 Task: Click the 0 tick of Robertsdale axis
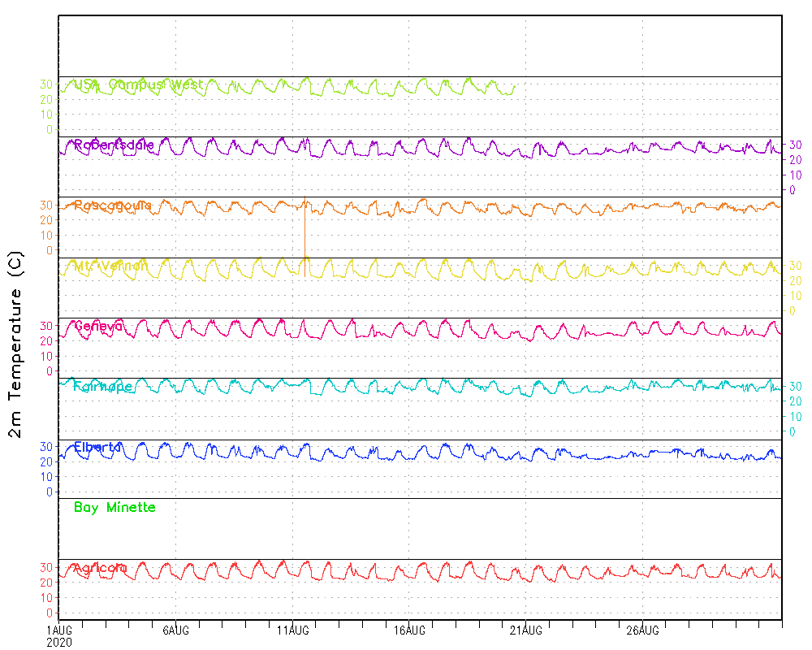coord(793,190)
